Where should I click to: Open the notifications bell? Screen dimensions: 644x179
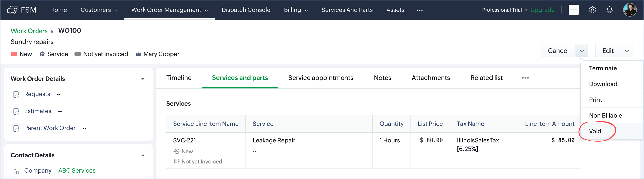pos(609,10)
